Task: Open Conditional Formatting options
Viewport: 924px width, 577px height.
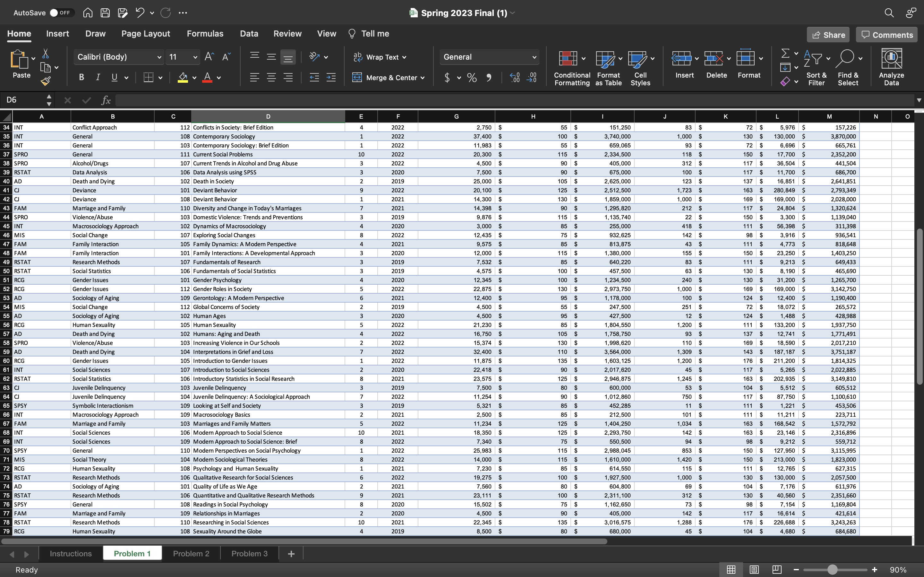Action: coord(571,67)
